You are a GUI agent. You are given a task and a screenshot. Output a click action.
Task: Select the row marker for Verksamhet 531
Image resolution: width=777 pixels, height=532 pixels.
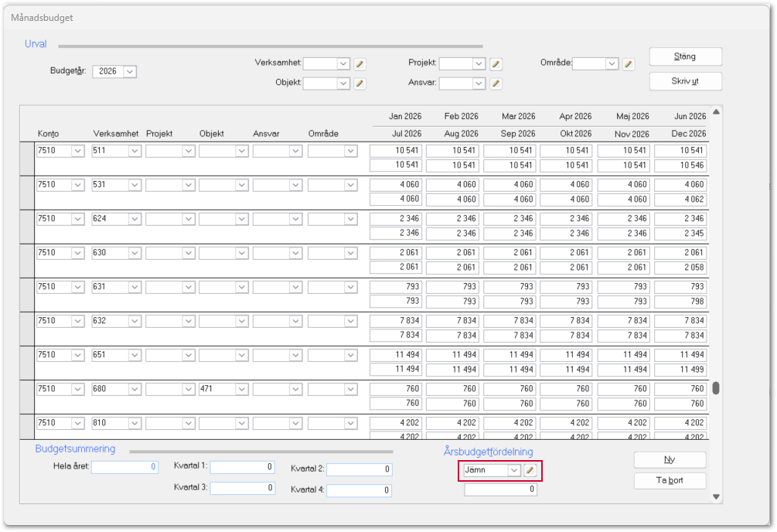26,192
